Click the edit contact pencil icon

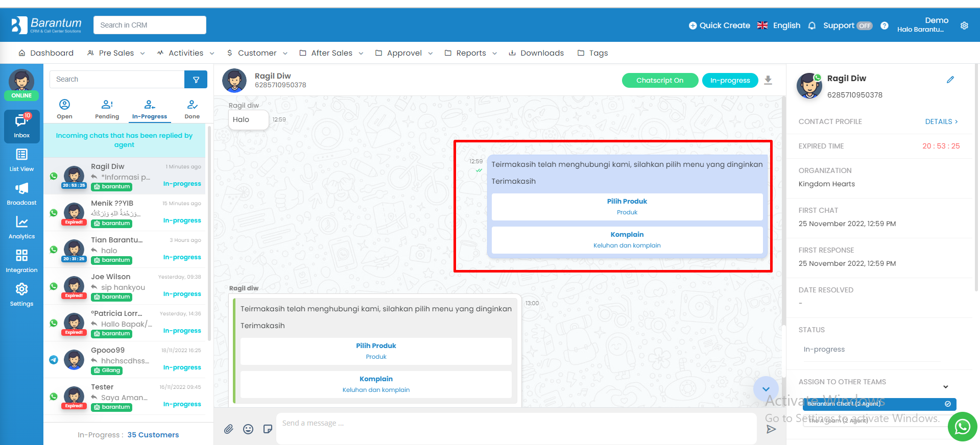tap(950, 80)
